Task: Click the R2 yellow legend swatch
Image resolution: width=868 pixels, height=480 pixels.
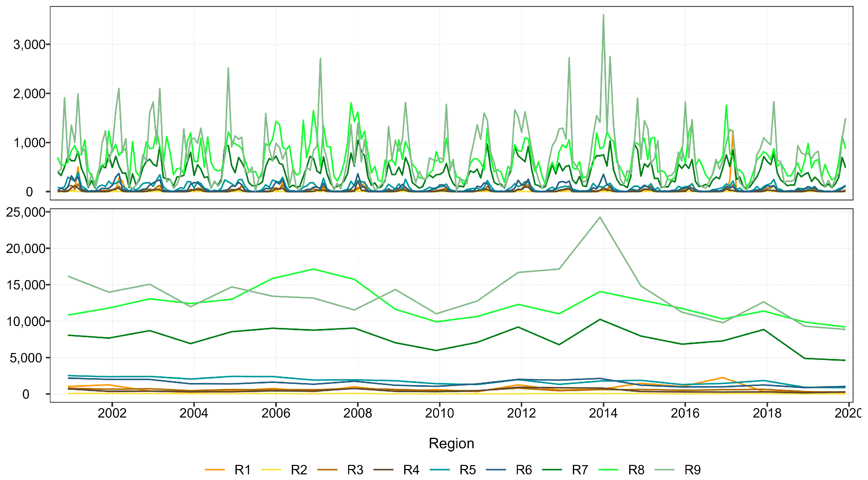Action: point(271,470)
